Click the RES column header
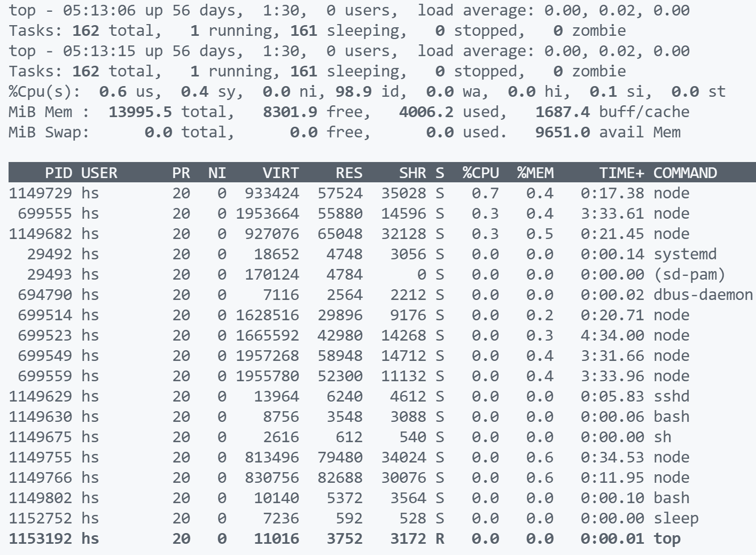 pyautogui.click(x=349, y=173)
